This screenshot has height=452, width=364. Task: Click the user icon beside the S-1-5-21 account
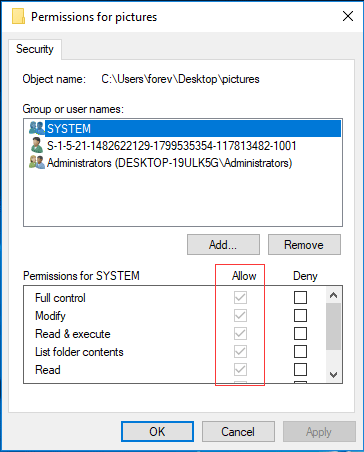pyautogui.click(x=36, y=145)
